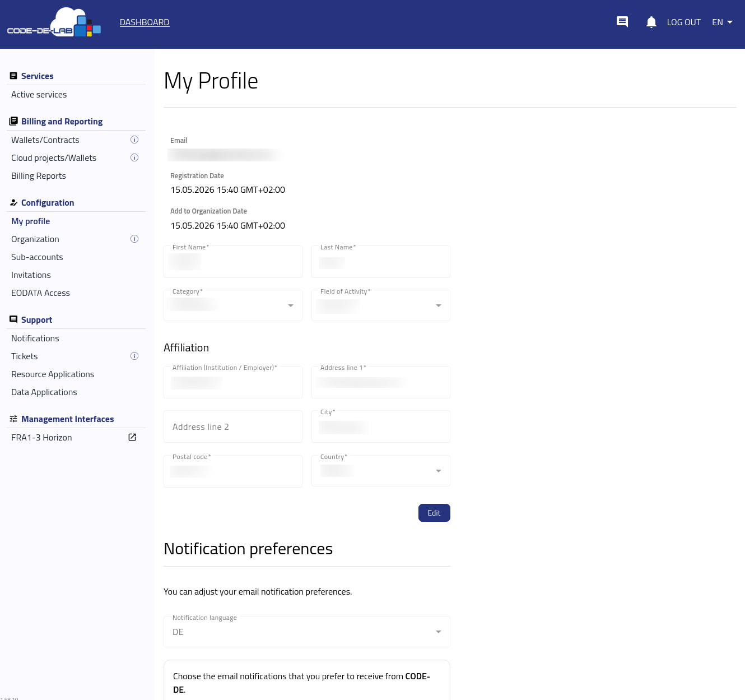
Task: Open EODATA Access page
Action: (40, 293)
